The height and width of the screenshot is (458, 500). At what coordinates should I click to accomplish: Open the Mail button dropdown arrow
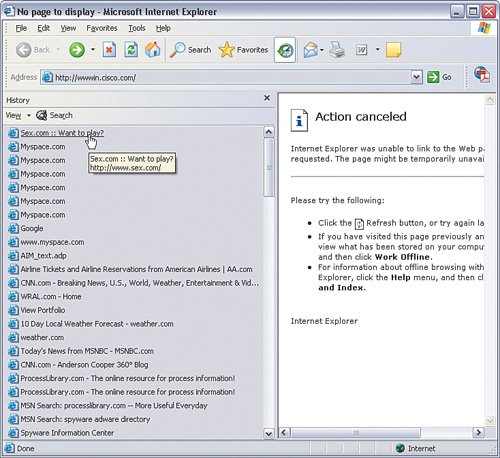(x=322, y=50)
